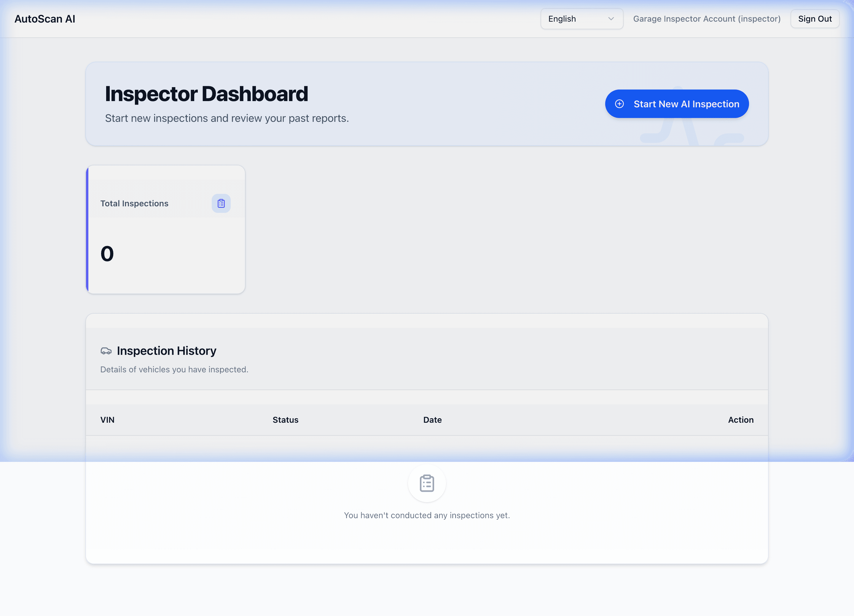Select the Total Inspections count
The image size is (854, 616).
tap(107, 253)
